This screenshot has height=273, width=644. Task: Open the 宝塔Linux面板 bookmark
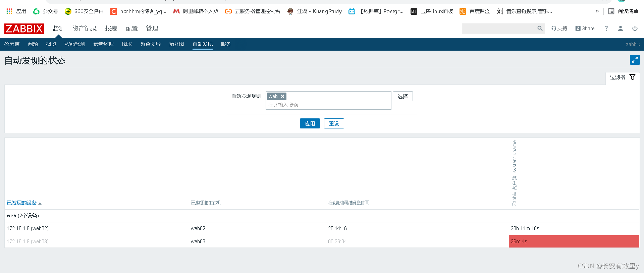point(432,11)
